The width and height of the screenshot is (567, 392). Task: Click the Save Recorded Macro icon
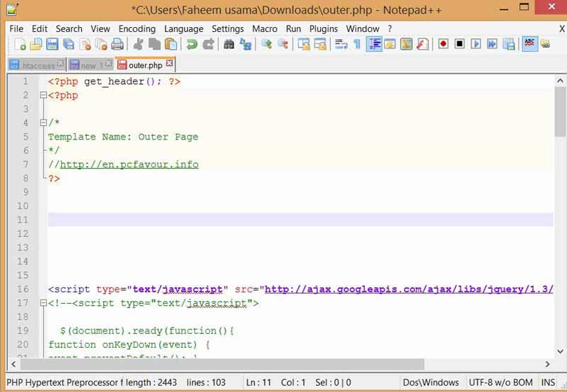coord(509,44)
